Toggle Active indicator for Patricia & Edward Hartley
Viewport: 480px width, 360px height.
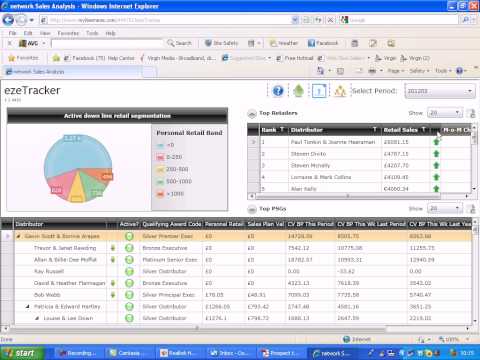click(x=129, y=306)
